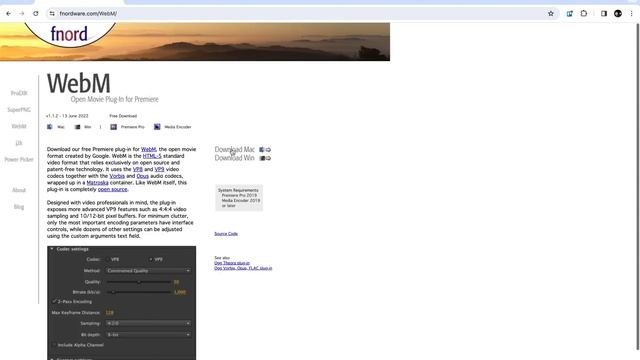Open the site information icon beside URL

click(52, 13)
